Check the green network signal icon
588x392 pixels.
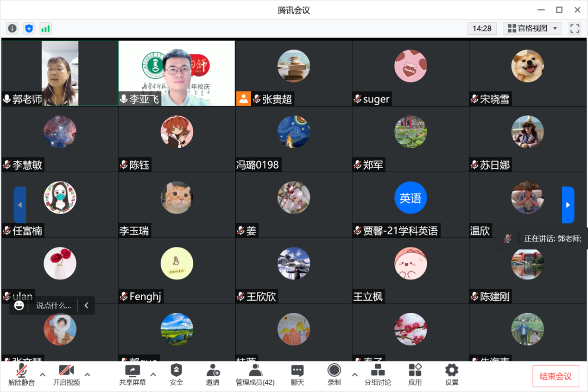pos(45,28)
